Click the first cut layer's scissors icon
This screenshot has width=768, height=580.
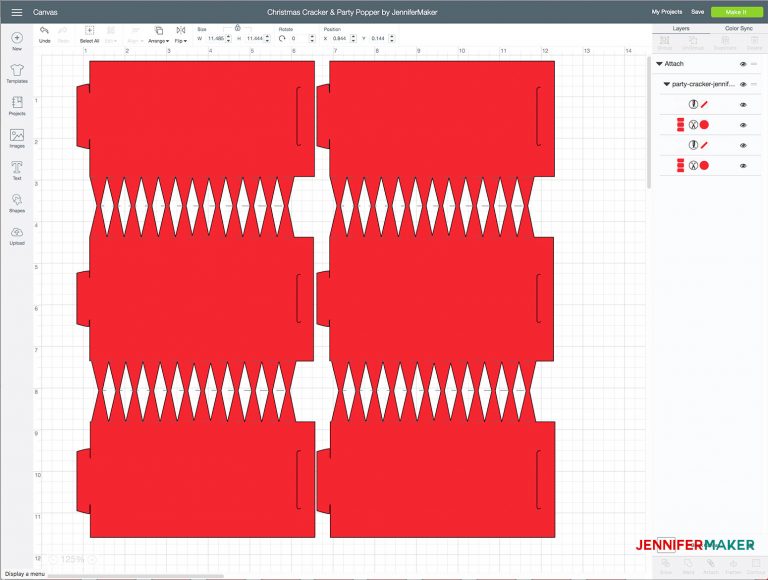pyautogui.click(x=693, y=125)
